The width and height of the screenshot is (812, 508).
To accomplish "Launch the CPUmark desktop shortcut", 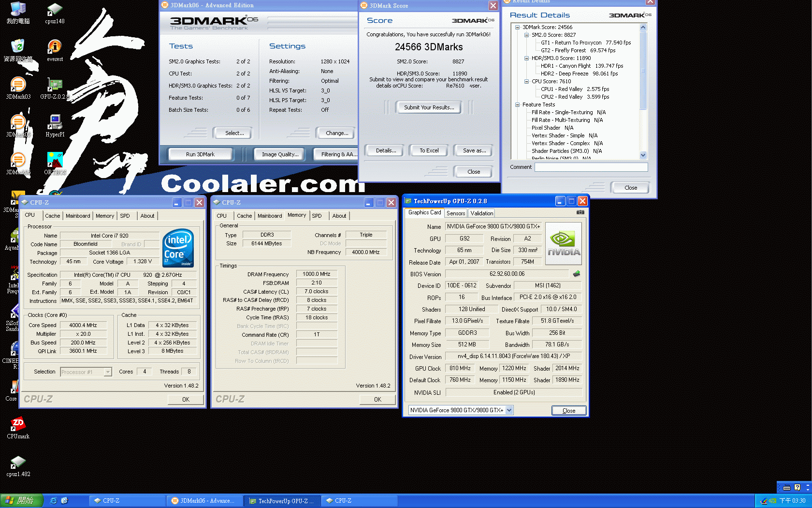I will coord(18,428).
